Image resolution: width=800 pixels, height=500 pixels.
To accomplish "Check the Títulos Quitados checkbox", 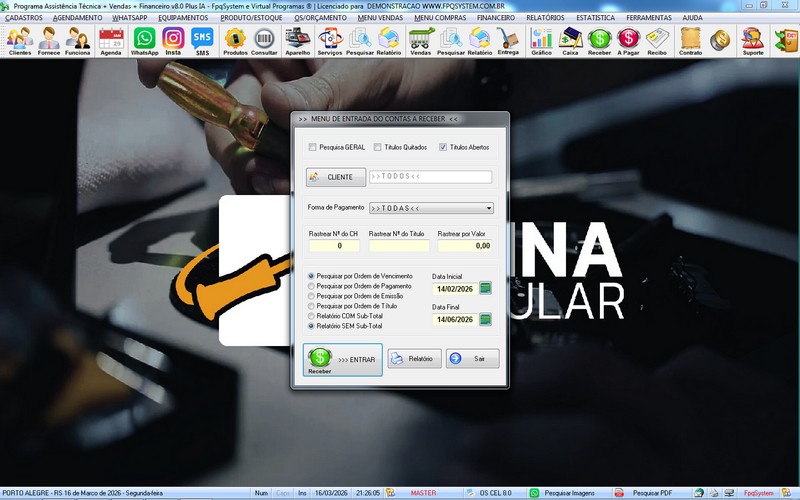I will tap(378, 147).
